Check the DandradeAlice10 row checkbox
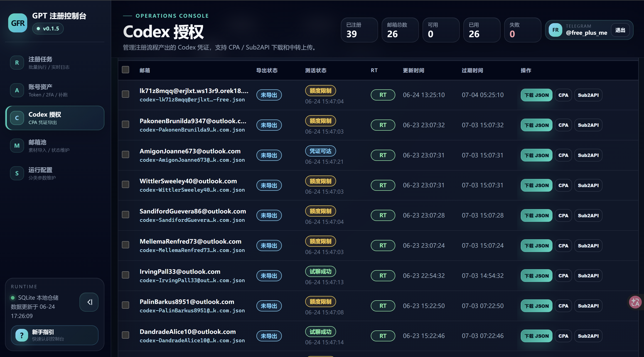 (x=125, y=335)
